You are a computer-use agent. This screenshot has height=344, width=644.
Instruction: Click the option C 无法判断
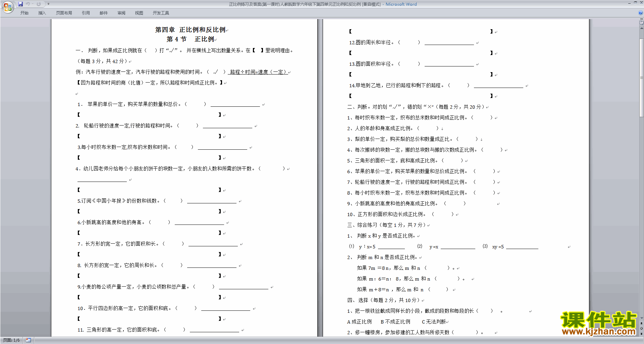click(x=434, y=322)
